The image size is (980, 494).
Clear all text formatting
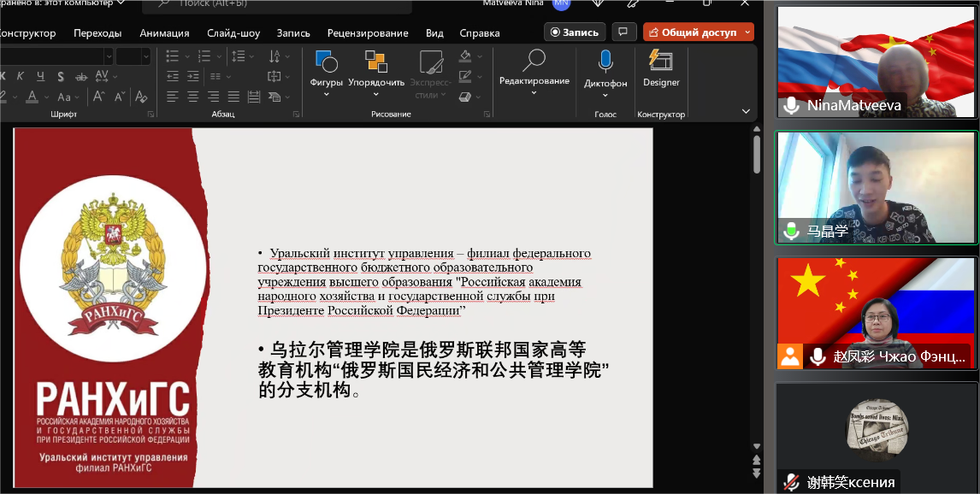[141, 97]
